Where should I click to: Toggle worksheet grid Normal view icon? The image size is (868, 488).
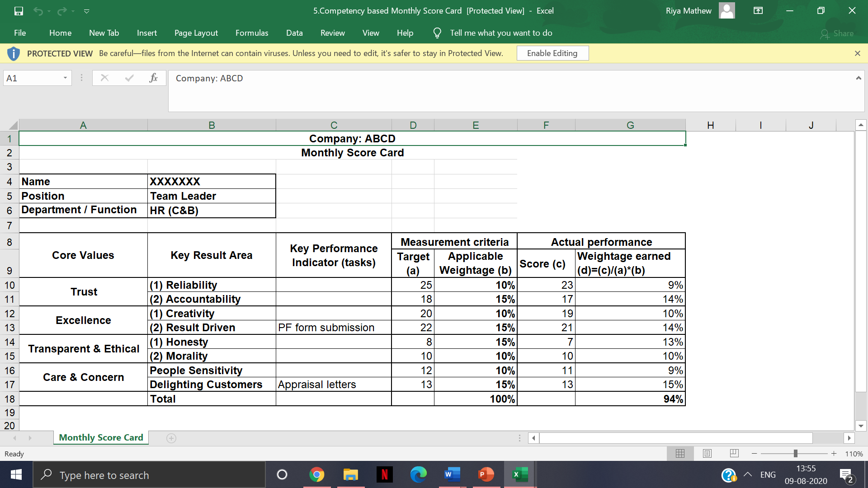(680, 454)
